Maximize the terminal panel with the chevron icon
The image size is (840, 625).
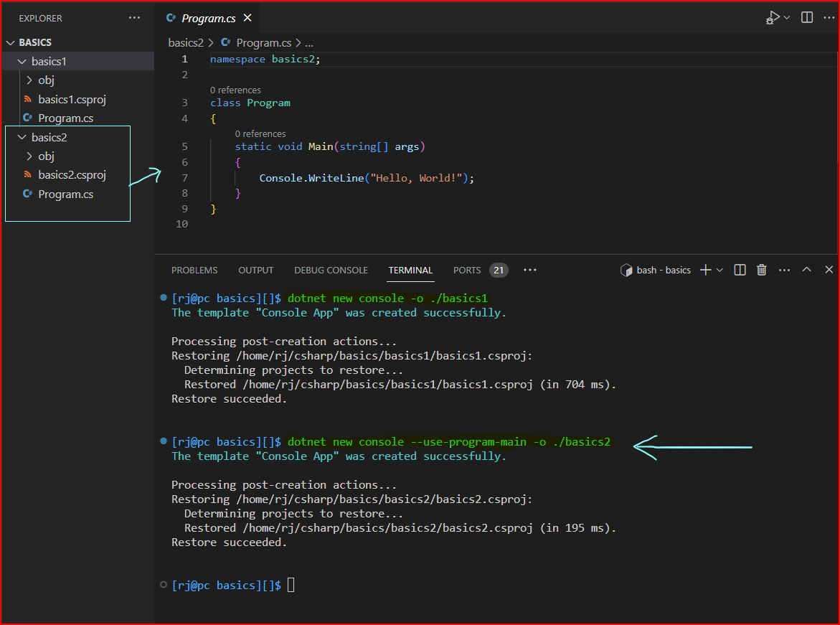point(806,270)
